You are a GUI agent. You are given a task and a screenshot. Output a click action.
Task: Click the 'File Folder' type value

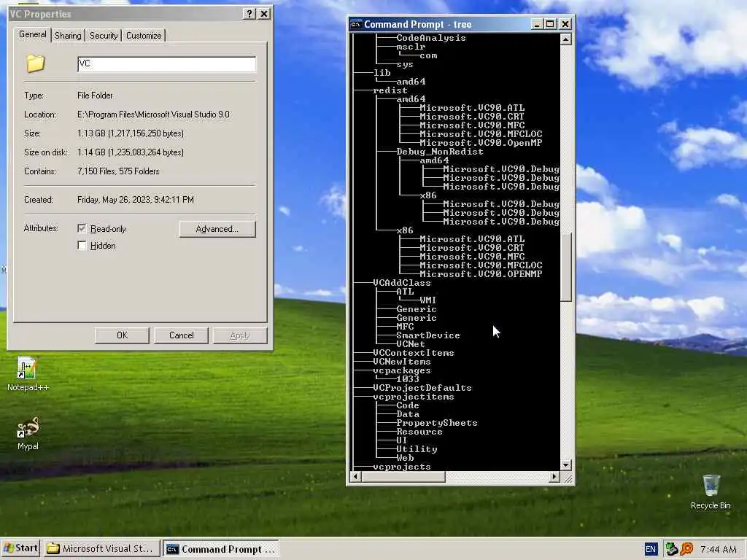(x=95, y=96)
